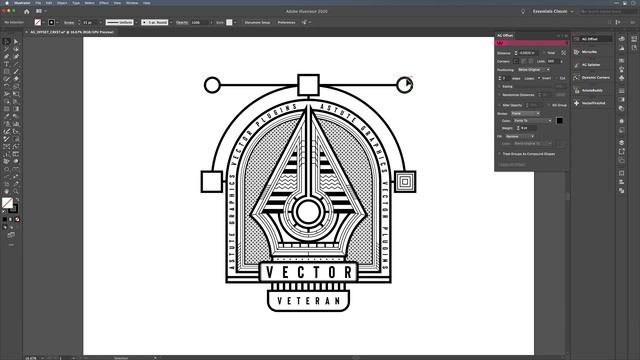
Task: Enable the Easing checkbox
Action: 499,87
